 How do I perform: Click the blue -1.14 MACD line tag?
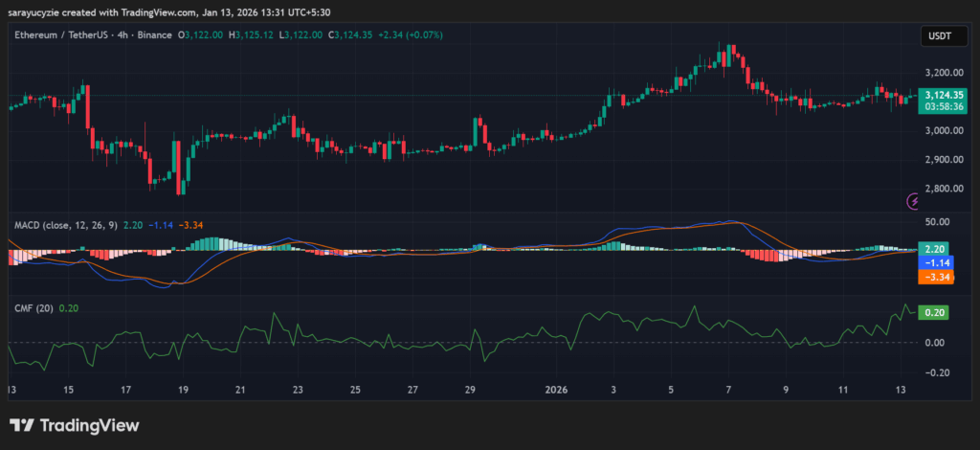pos(933,262)
